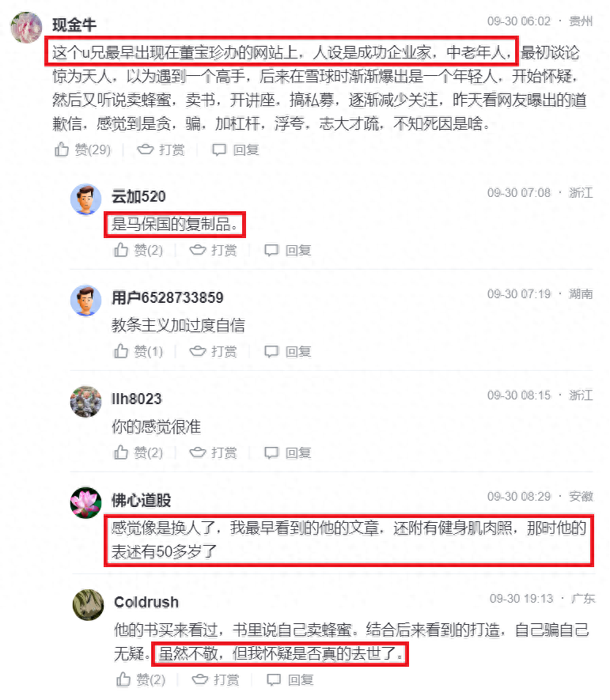Click the tip icon under Coldrush's comment
Viewport: 610px width, 700px height.
(x=199, y=679)
